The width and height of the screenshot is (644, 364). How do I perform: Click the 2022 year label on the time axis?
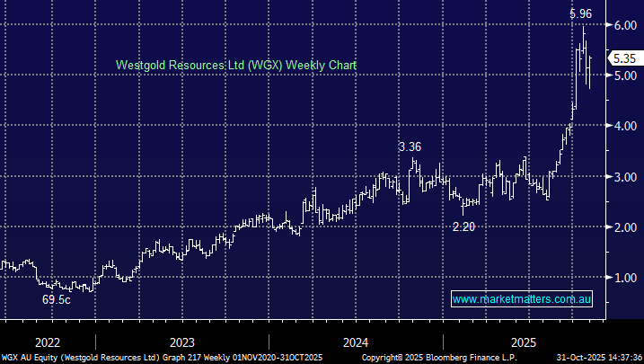pos(47,342)
